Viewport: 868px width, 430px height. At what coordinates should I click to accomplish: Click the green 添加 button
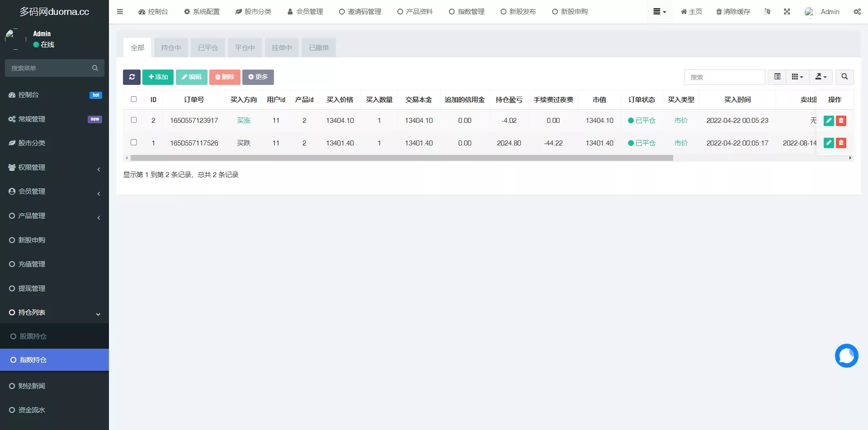click(x=158, y=77)
